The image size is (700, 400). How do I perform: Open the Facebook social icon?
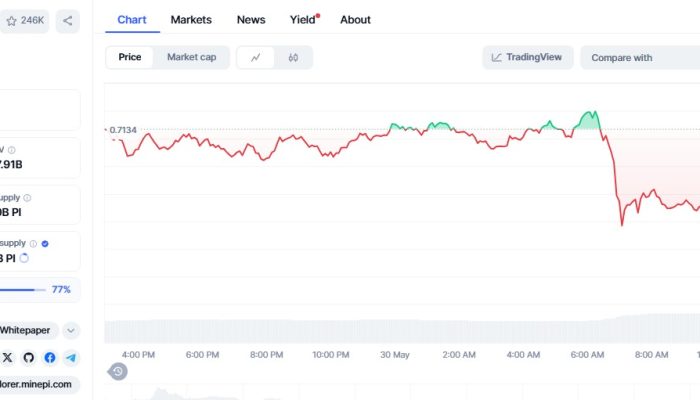[50, 357]
